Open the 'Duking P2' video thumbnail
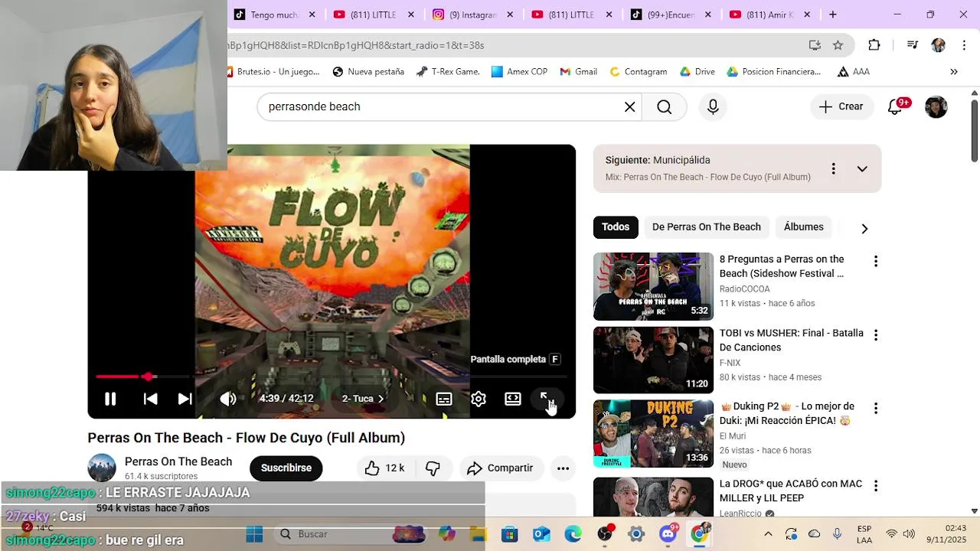The width and height of the screenshot is (980, 551). point(653,434)
